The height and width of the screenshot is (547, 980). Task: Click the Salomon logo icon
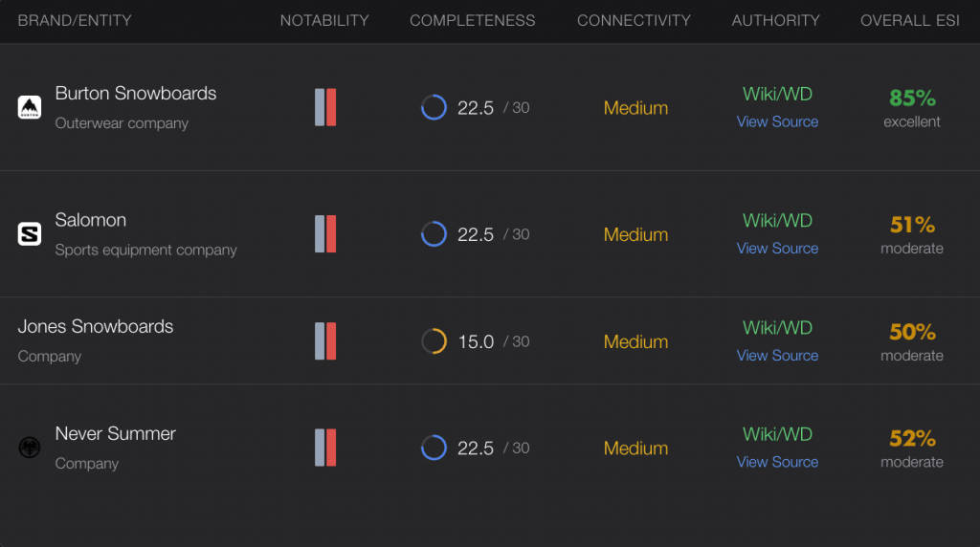click(30, 234)
